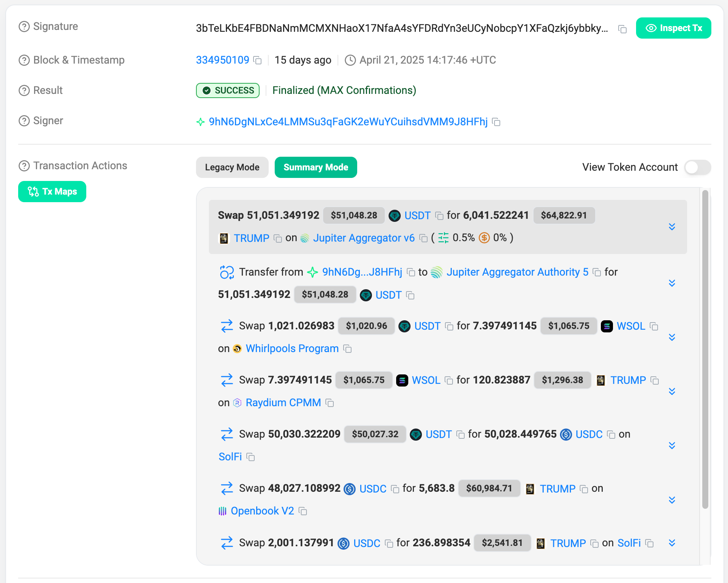Click the '15 days ago' text
The image size is (728, 583).
[303, 60]
